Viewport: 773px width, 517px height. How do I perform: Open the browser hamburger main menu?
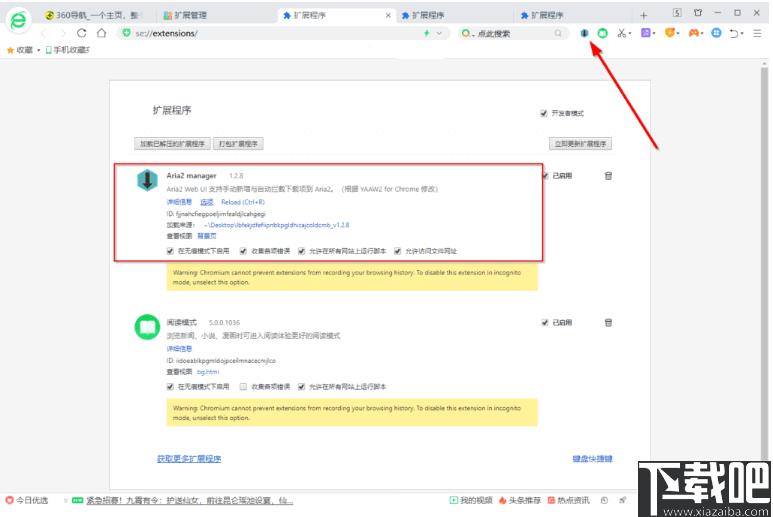(757, 33)
